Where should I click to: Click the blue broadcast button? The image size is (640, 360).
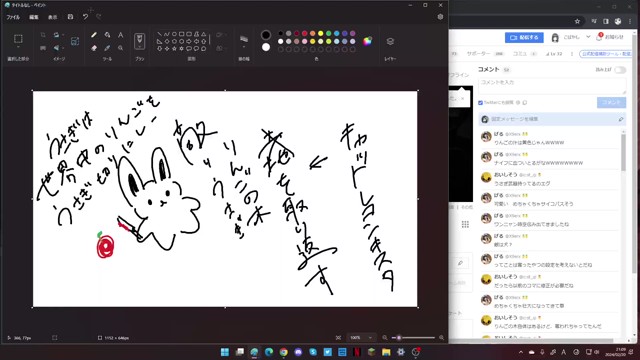(x=524, y=37)
